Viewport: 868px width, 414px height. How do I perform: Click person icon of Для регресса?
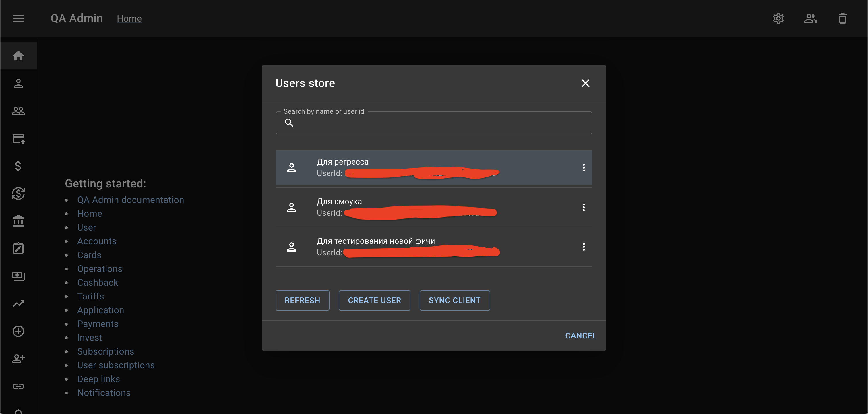(x=291, y=168)
